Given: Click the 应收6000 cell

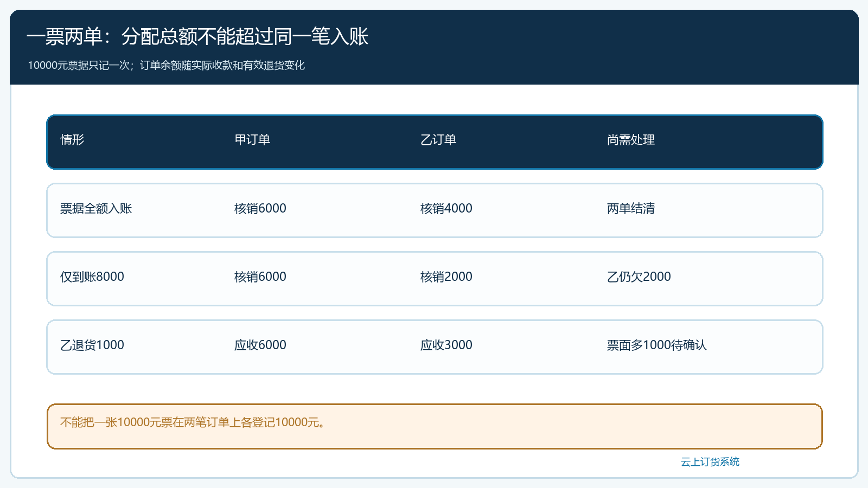Looking at the screenshot, I should point(260,345).
